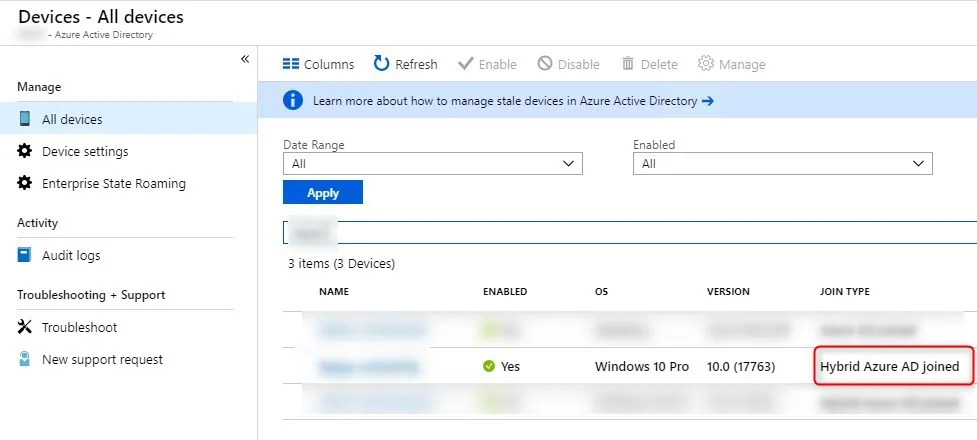Expand the Date Range dropdown
Image resolution: width=977 pixels, height=440 pixels.
coord(432,163)
